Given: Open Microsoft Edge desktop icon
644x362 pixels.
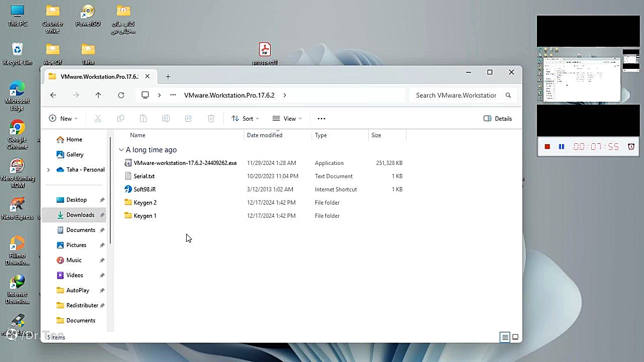Looking at the screenshot, I should coord(17,96).
